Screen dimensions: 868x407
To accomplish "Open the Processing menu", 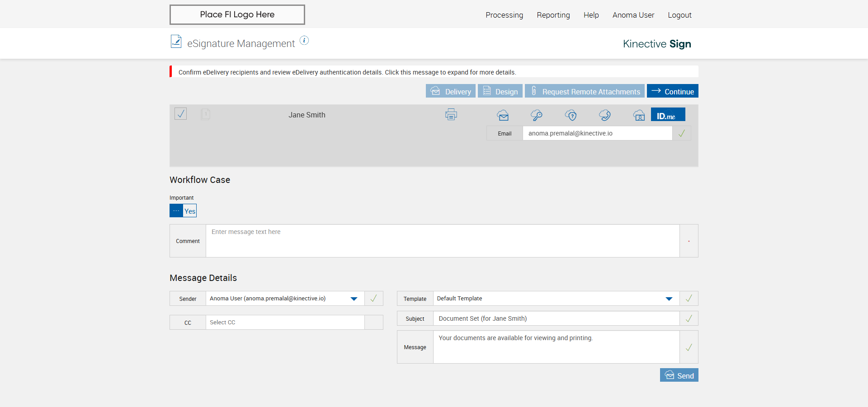I will pos(504,15).
